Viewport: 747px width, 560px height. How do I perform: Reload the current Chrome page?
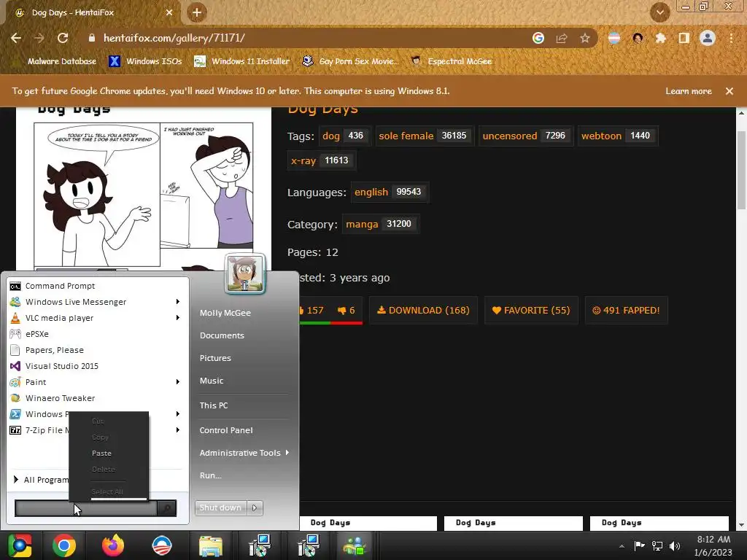click(x=63, y=38)
